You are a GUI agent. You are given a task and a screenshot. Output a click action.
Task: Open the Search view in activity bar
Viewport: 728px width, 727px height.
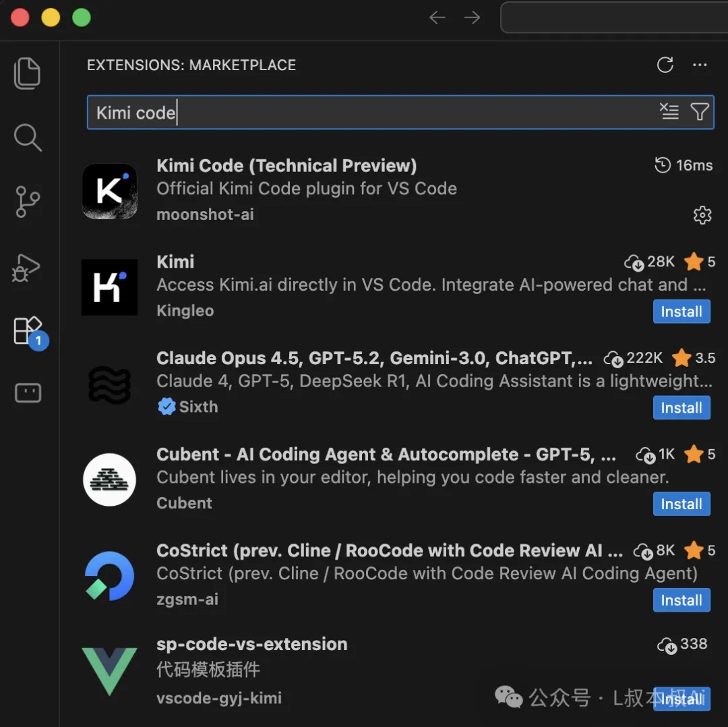coord(28,138)
